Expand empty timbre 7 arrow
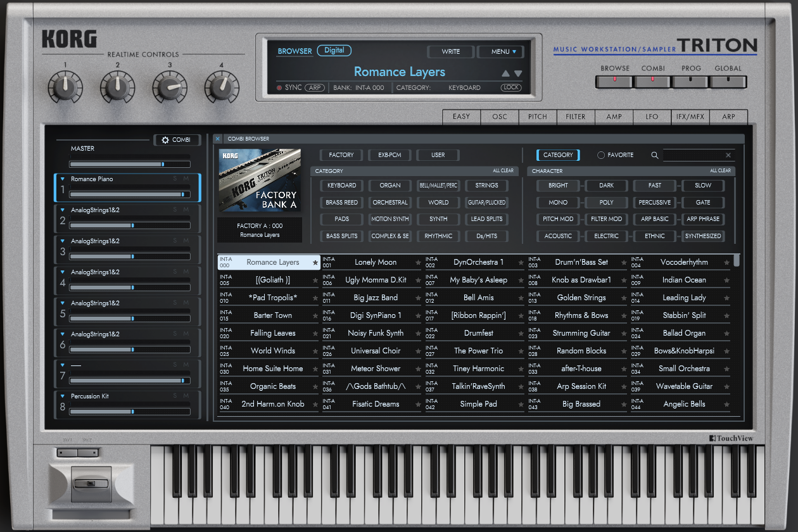798x532 pixels. pyautogui.click(x=62, y=365)
